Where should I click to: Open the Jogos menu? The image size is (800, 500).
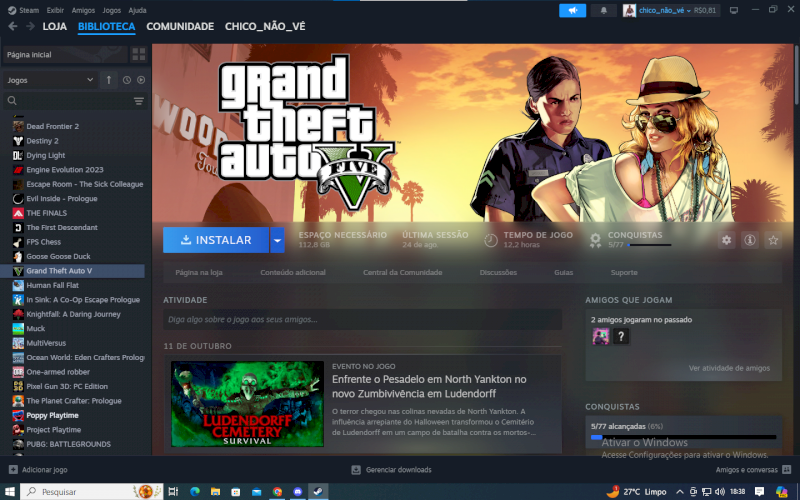point(111,10)
